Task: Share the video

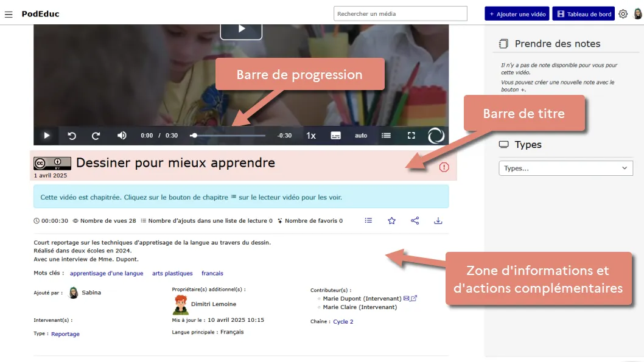Action: pos(415,221)
